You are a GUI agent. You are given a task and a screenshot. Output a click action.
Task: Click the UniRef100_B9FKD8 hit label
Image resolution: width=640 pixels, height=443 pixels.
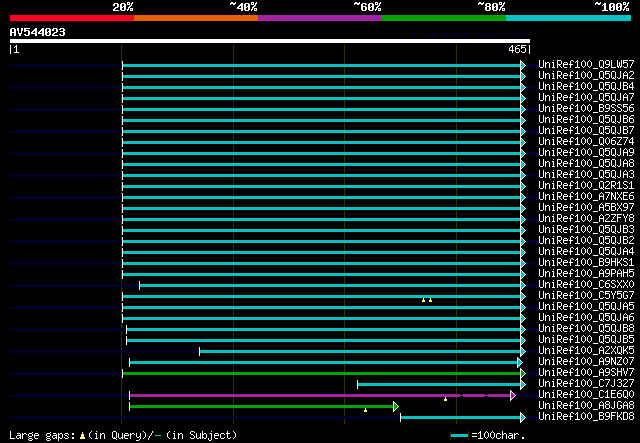[x=586, y=417]
